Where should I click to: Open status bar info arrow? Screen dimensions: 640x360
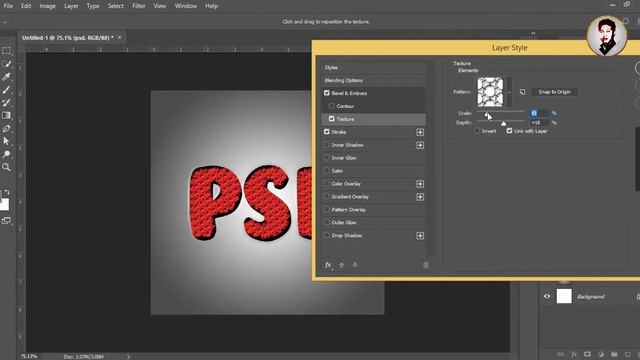click(128, 357)
